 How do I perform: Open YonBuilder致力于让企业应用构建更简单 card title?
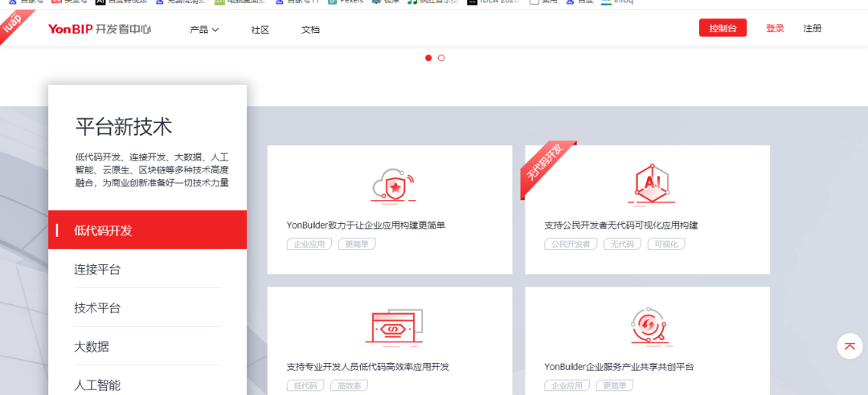366,225
